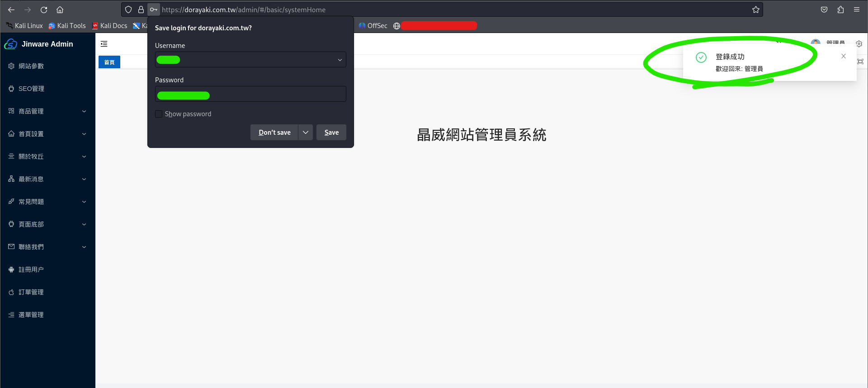Open 訂單管理 in the sidebar
The image size is (868, 388).
coord(47,292)
